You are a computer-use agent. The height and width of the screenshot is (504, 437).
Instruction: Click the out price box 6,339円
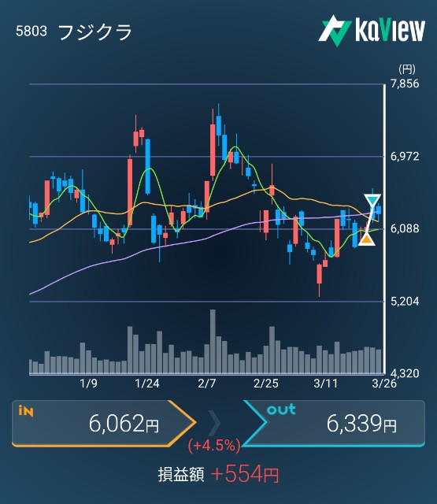coord(334,424)
